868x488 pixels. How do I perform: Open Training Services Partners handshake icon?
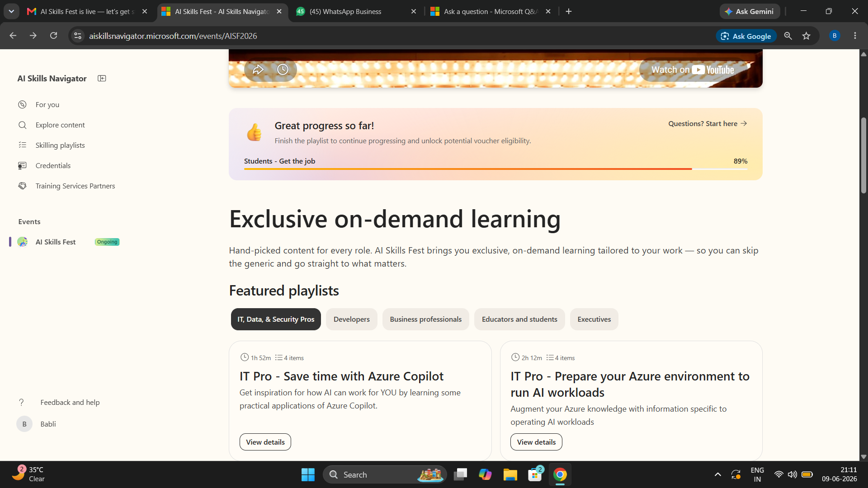click(x=22, y=186)
